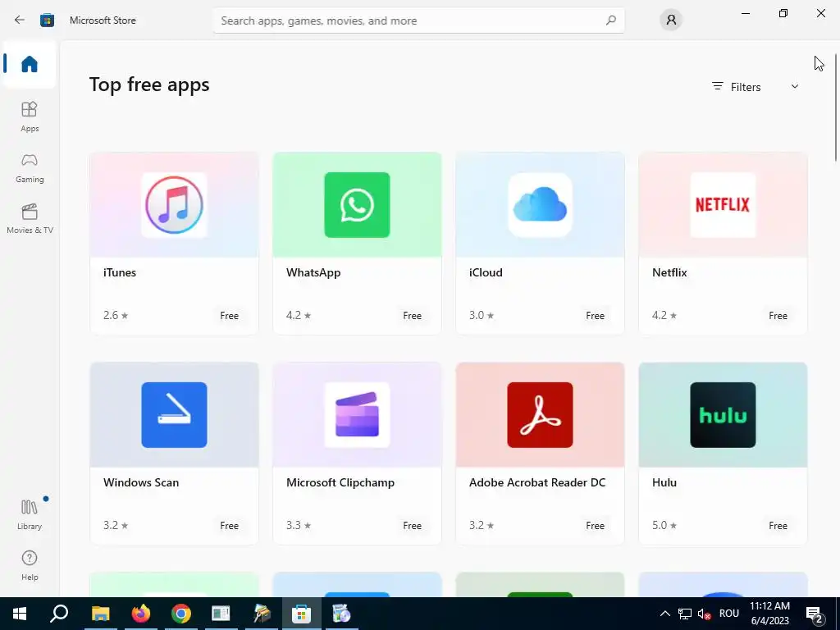Open the iCloud app icon

[x=540, y=204]
